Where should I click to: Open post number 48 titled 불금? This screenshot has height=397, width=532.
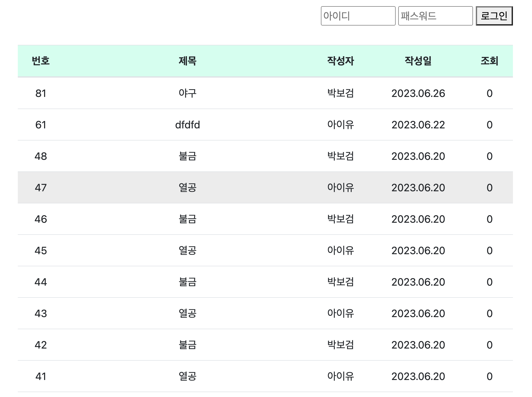(187, 156)
